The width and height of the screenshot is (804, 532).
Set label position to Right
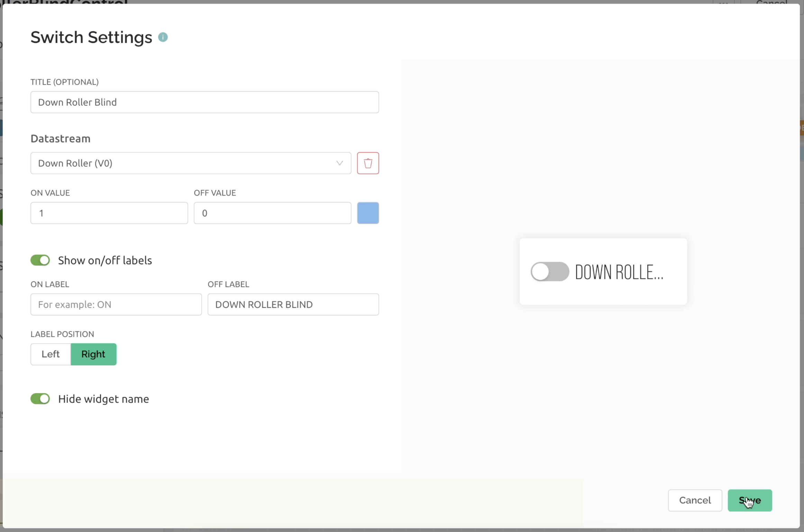coord(93,354)
